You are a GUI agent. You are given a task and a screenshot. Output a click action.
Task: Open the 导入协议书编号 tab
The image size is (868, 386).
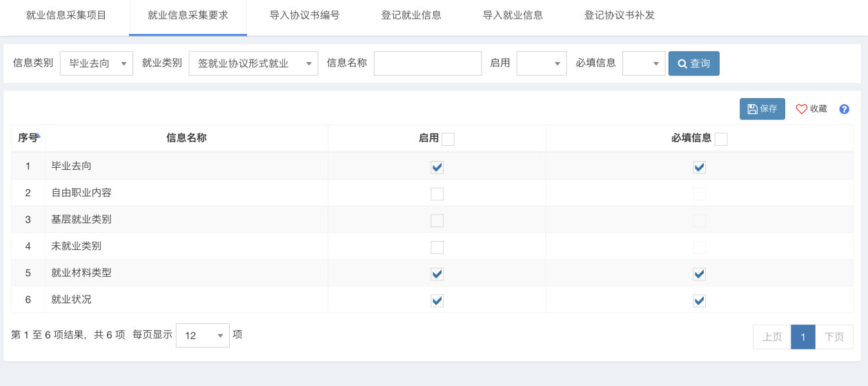click(x=304, y=15)
